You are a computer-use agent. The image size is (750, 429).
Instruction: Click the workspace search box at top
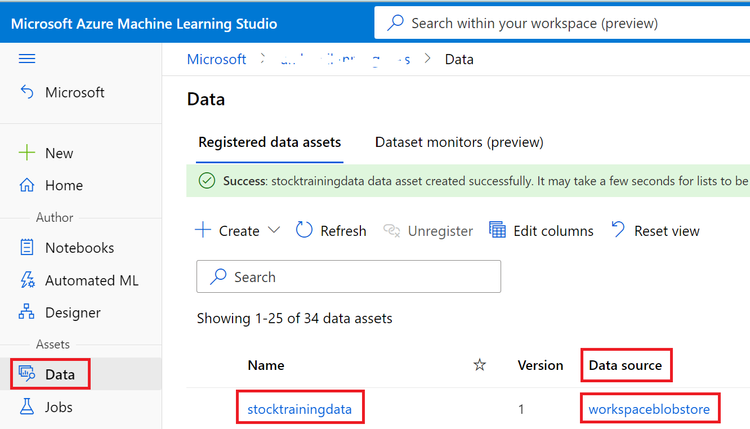(560, 23)
